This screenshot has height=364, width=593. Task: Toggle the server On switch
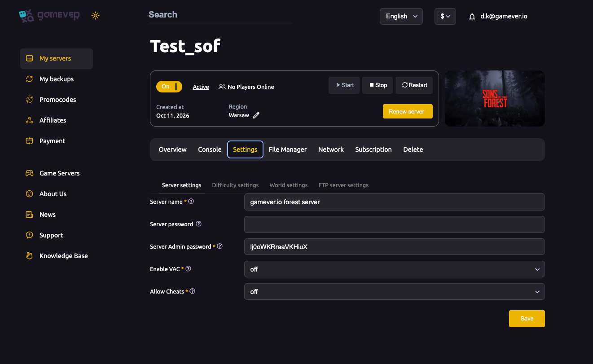click(169, 87)
